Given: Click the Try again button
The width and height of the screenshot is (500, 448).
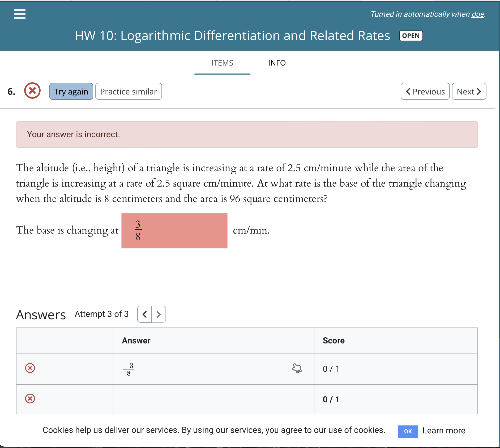Looking at the screenshot, I should (71, 91).
